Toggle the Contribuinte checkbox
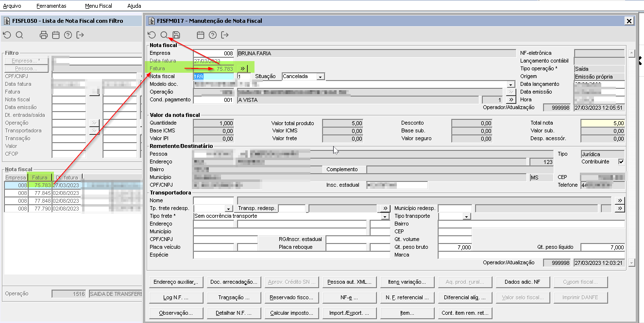This screenshot has width=644, height=323. pyautogui.click(x=621, y=161)
